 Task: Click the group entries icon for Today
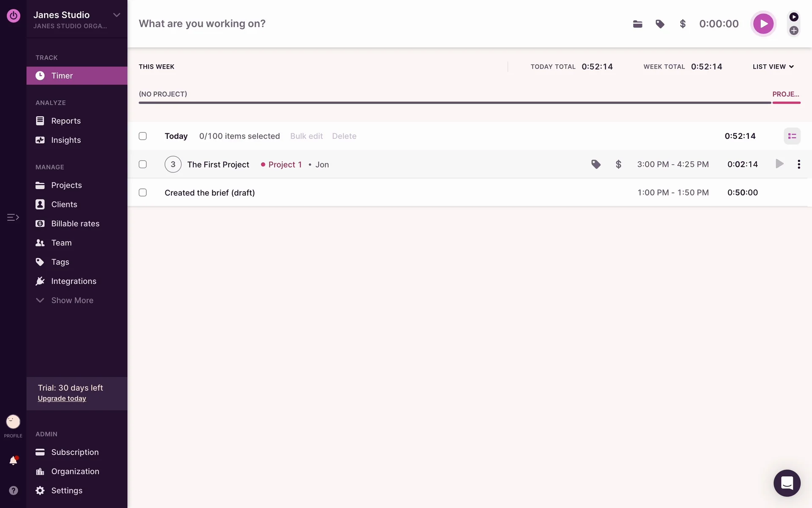[792, 136]
